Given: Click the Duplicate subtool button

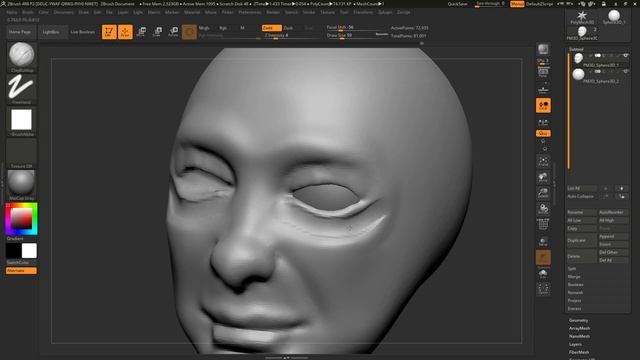Looking at the screenshot, I should coord(581,240).
